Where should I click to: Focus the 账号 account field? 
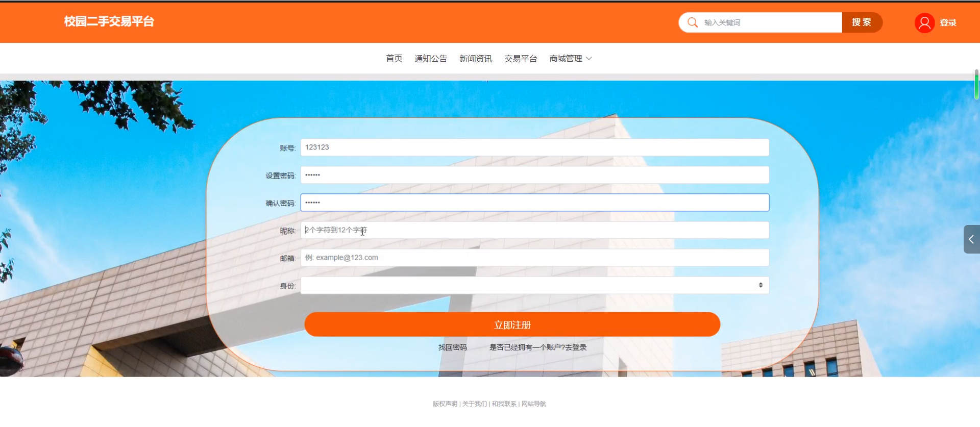(534, 147)
